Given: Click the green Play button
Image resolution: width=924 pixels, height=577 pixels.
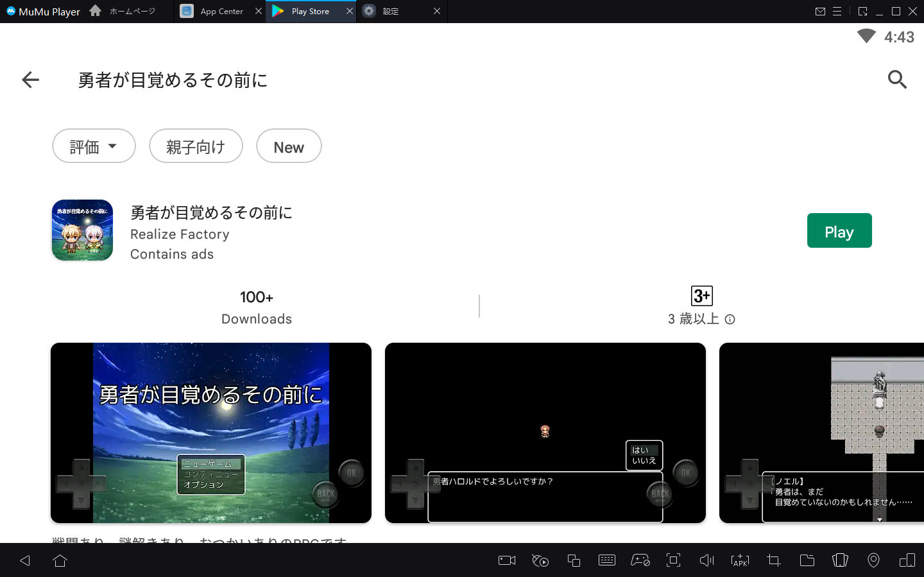Looking at the screenshot, I should (x=839, y=230).
